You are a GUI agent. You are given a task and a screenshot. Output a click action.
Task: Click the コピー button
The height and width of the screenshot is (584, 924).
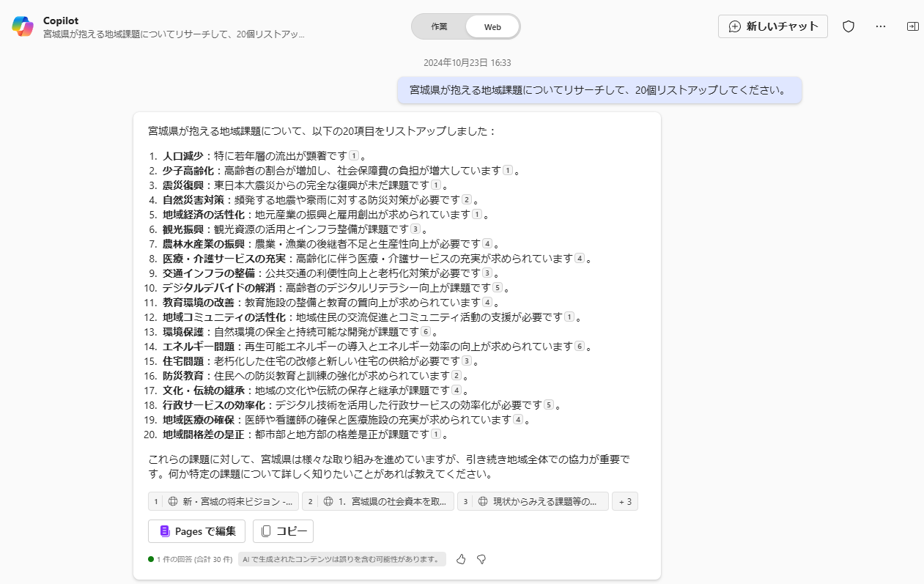coord(284,531)
